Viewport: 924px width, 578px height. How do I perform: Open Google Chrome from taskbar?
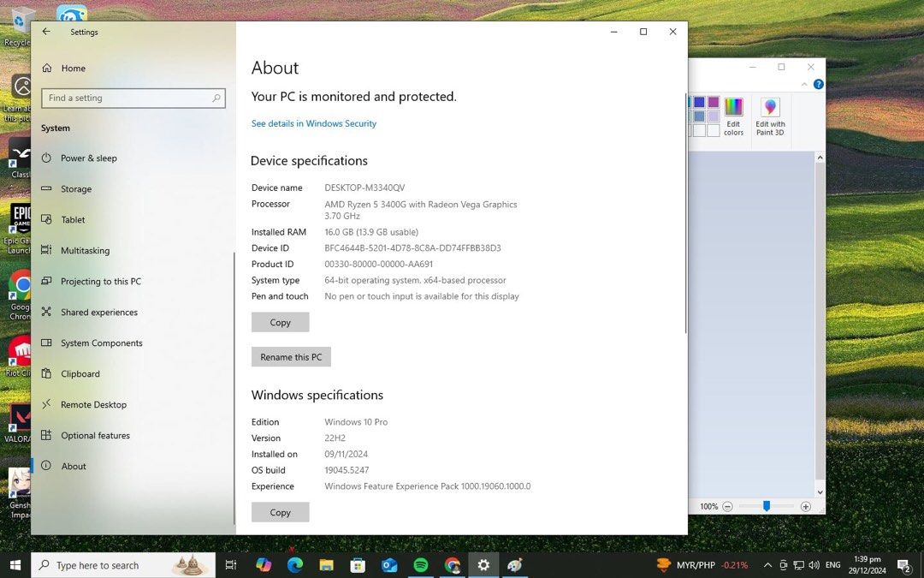[x=452, y=565]
